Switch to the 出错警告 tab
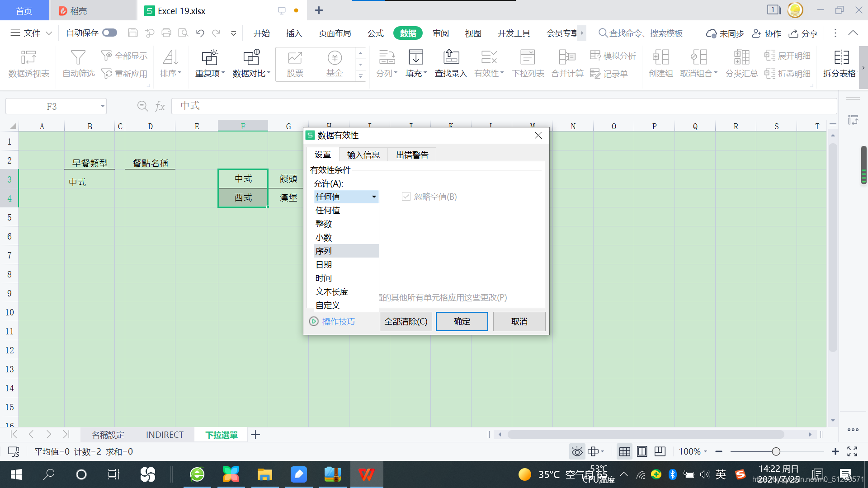This screenshot has height=488, width=868. (412, 155)
